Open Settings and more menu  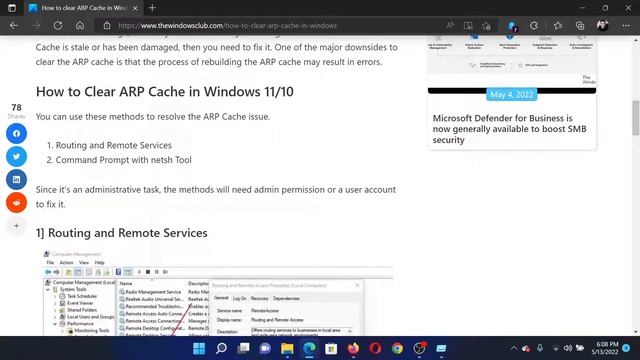pos(626,25)
